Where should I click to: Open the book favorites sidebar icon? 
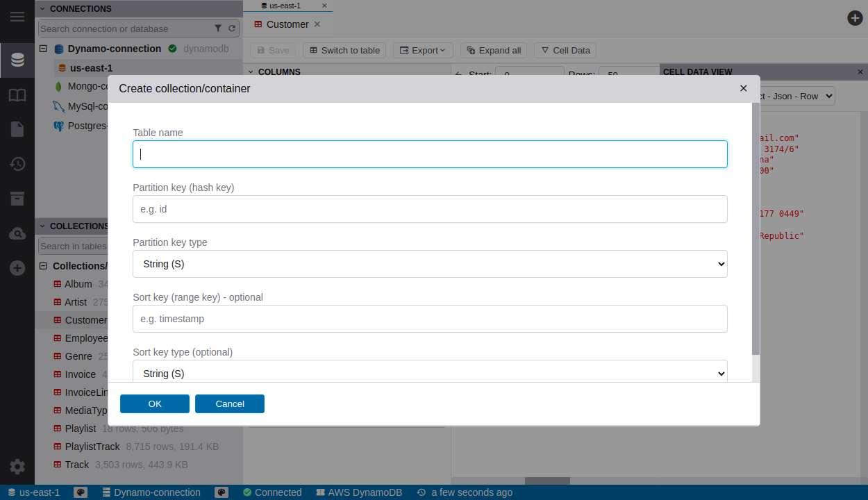tap(17, 95)
